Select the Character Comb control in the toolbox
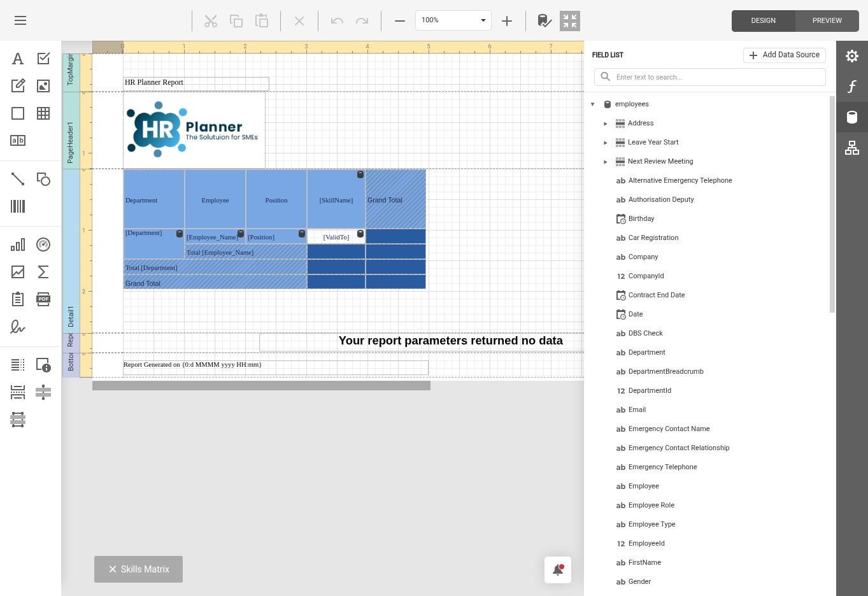Image resolution: width=868 pixels, height=596 pixels. coord(18,141)
